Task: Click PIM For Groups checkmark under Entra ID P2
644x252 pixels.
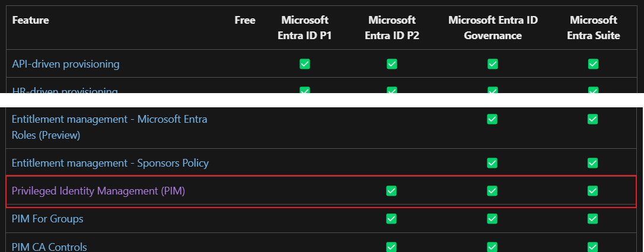Action: pos(391,219)
